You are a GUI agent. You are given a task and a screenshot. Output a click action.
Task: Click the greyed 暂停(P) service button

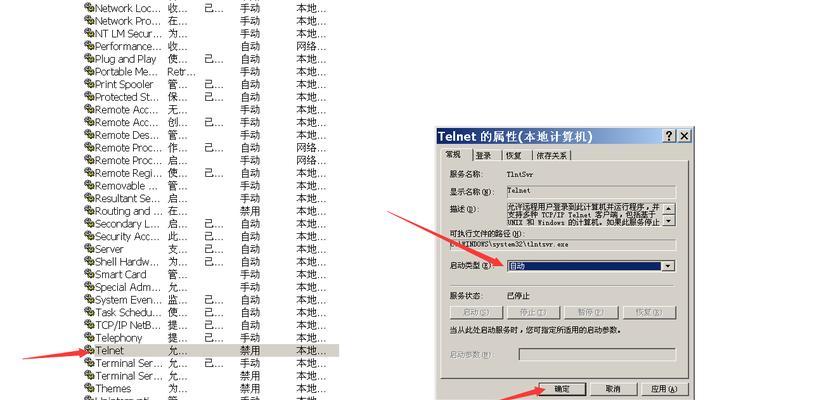pos(592,312)
